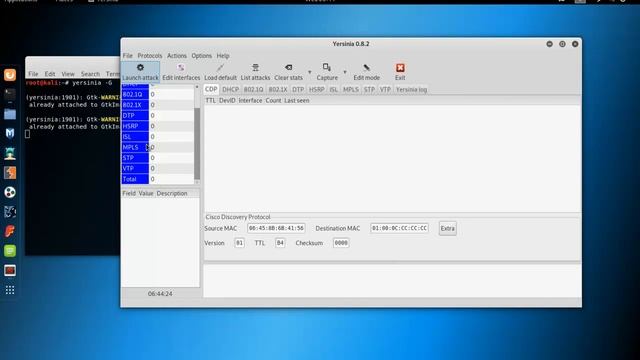Select Total row in protocol stats
This screenshot has width=640, height=360.
pos(158,179)
